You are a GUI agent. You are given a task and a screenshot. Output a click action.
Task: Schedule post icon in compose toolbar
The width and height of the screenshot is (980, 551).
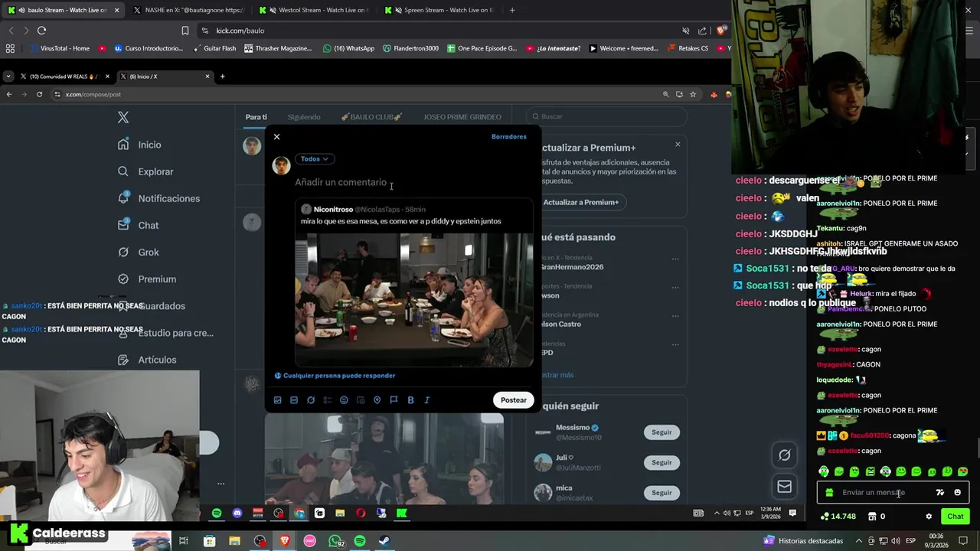(x=361, y=400)
